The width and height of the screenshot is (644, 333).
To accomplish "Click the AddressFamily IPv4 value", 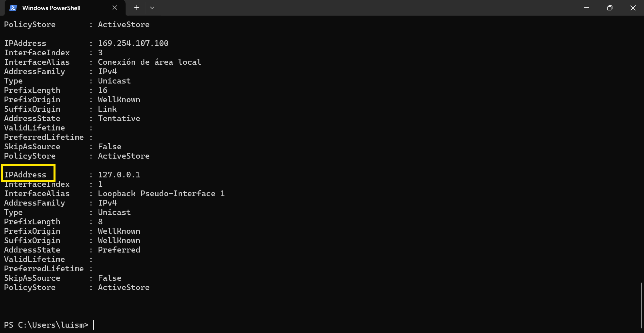I will [107, 71].
